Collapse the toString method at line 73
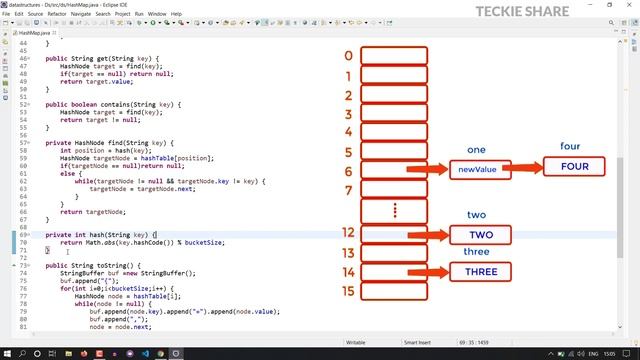The height and width of the screenshot is (360, 640). [29, 266]
